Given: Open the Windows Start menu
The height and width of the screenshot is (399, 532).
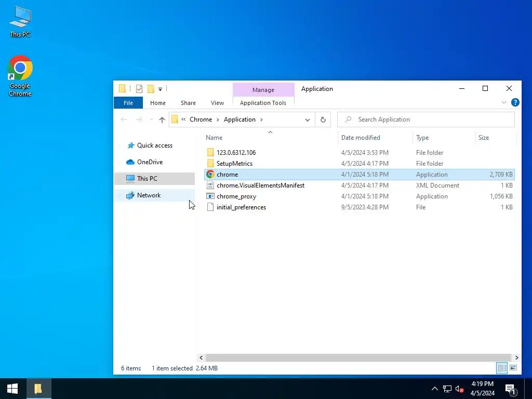Looking at the screenshot, I should point(12,389).
